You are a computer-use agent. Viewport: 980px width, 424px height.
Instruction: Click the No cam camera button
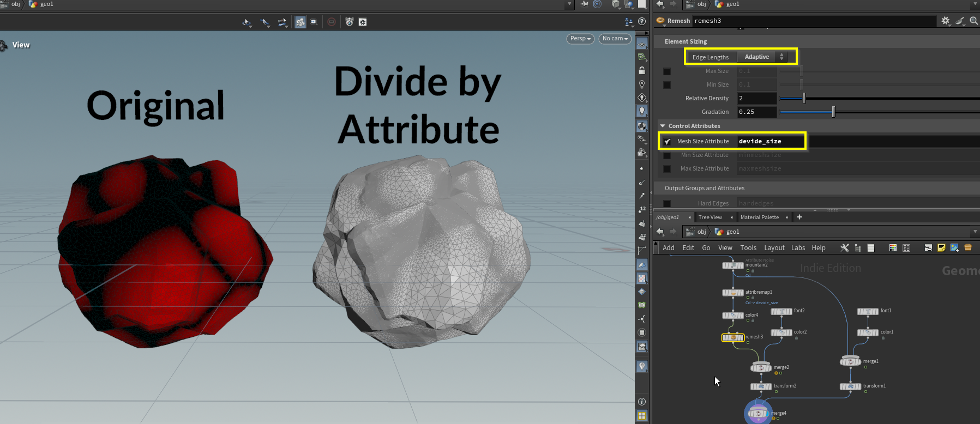pos(615,39)
